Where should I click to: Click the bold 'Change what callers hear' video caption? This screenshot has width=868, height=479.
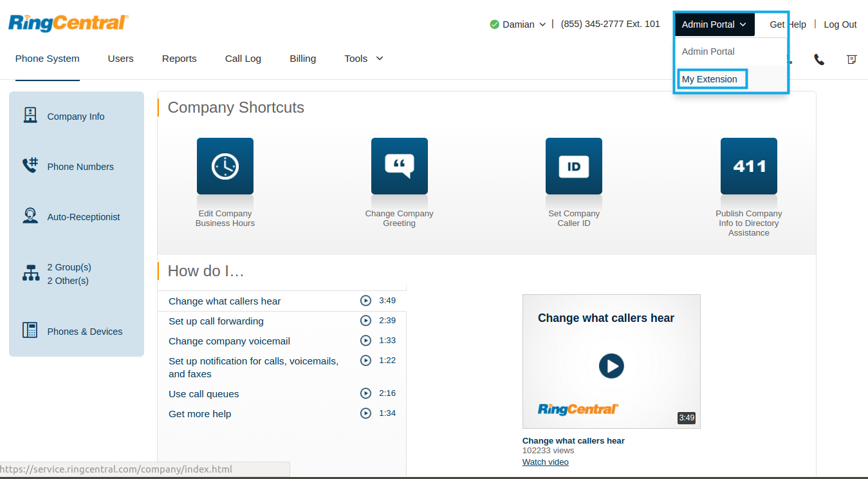point(573,441)
